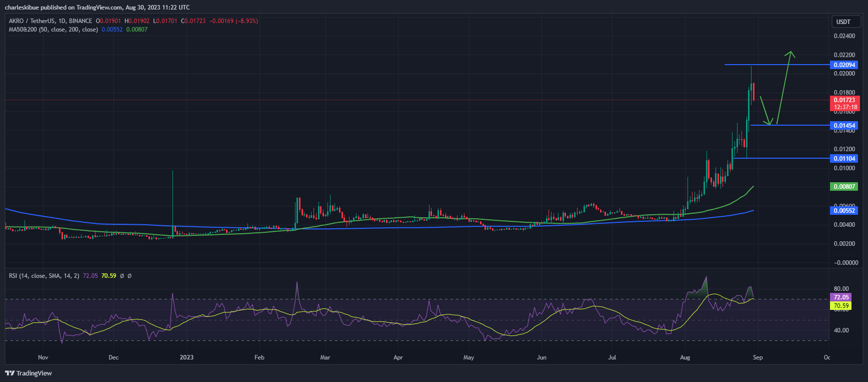Click the Apr label on time axis

pos(398,357)
